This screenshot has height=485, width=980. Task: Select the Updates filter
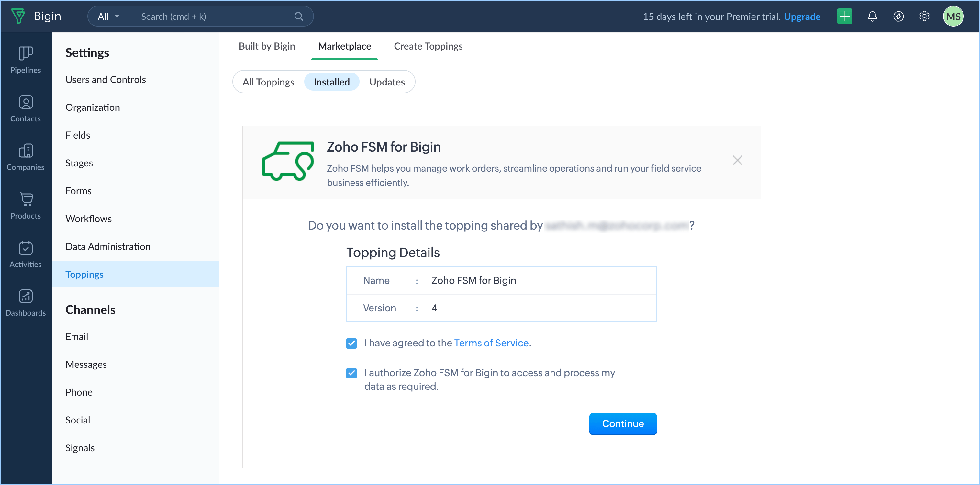387,82
